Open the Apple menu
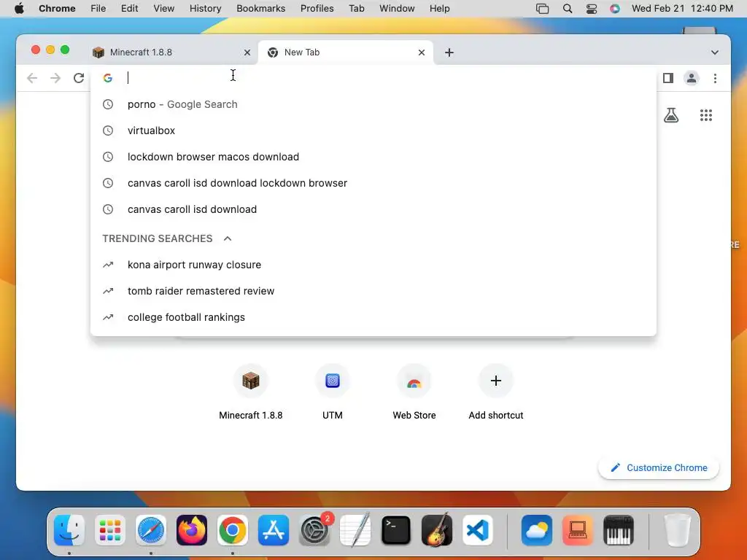The width and height of the screenshot is (747, 560). coord(19,9)
